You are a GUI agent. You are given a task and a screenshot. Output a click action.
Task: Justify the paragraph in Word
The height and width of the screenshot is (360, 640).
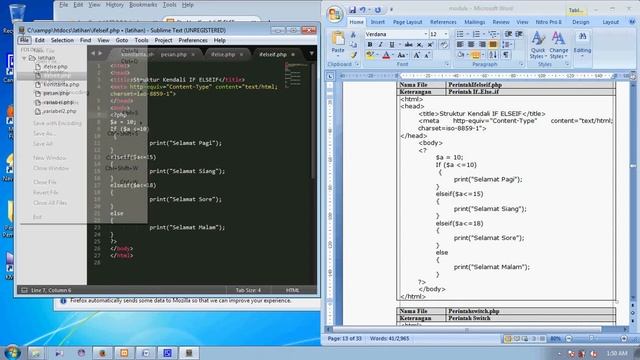point(493,44)
